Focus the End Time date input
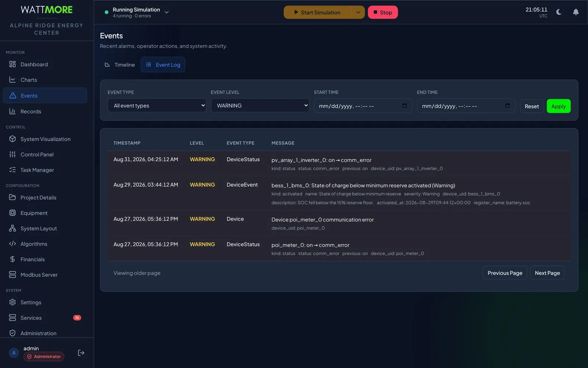Screen dimensions: 588x368 [x=466, y=106]
